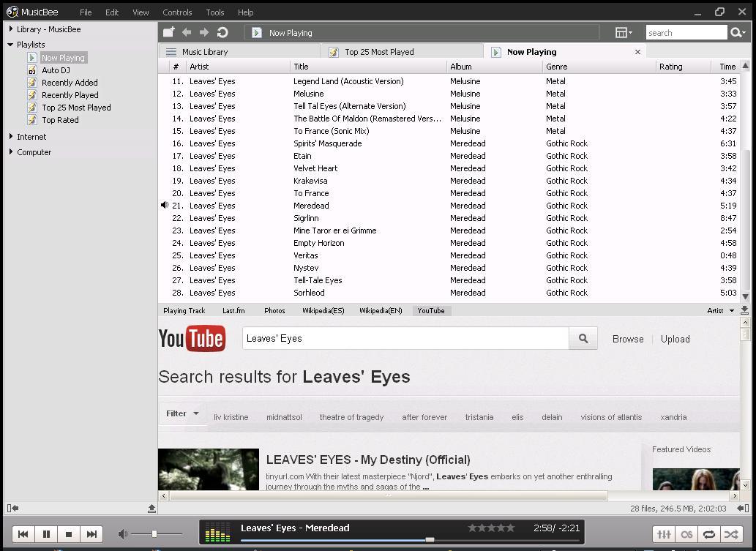Viewport: 756px width, 551px height.
Task: Mute the volume speaker icon
Action: [x=123, y=533]
